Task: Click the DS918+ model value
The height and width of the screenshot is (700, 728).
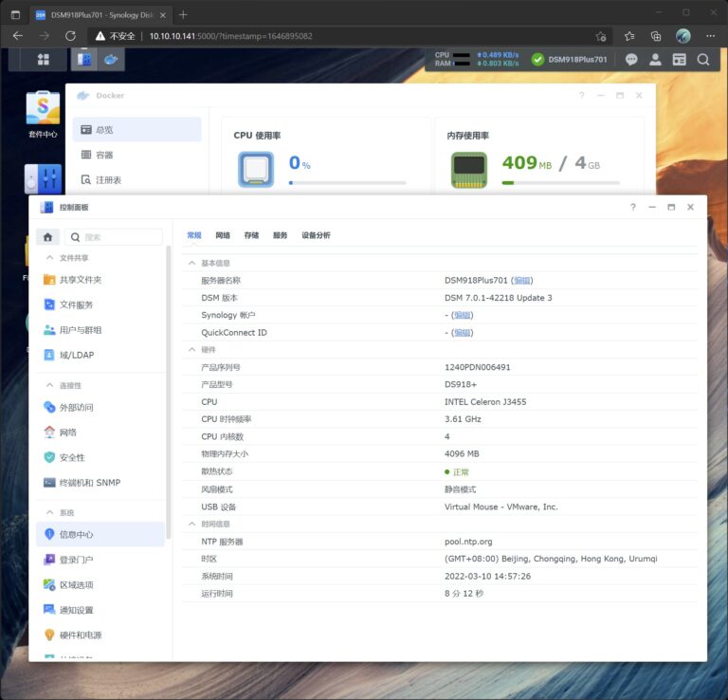Action: (461, 384)
